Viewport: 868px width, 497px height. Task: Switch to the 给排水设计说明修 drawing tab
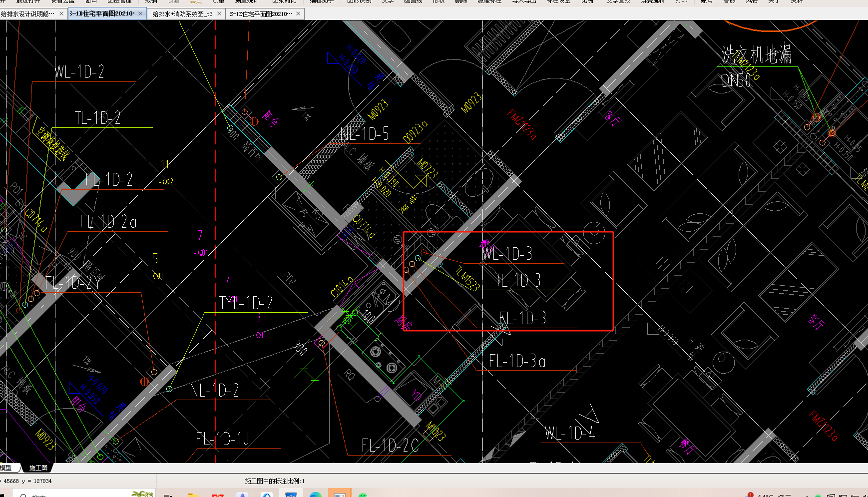(28, 14)
